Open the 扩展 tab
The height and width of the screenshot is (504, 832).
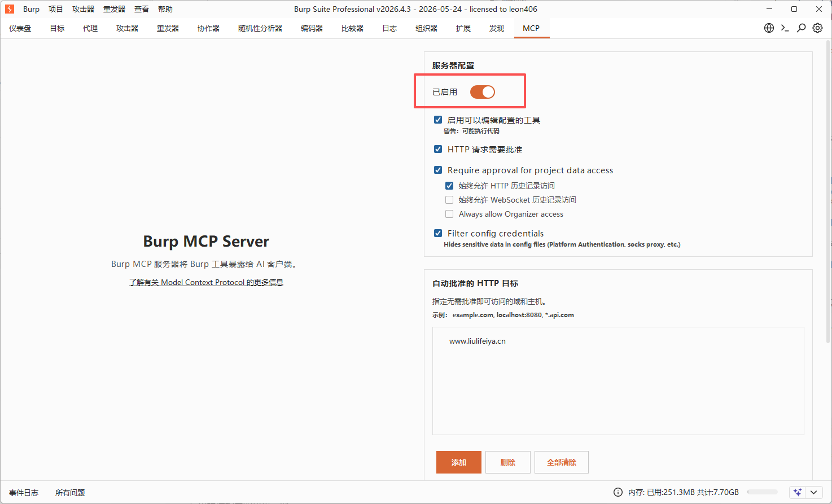(x=463, y=28)
